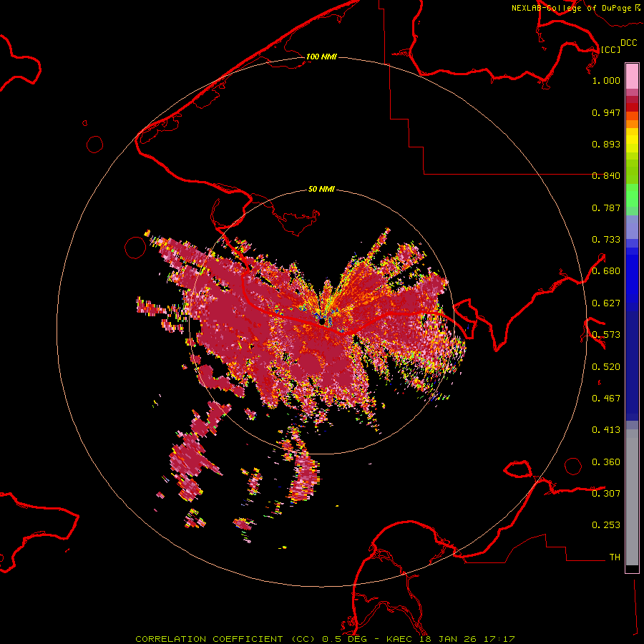Click the 0.680 scale value

pos(606,271)
